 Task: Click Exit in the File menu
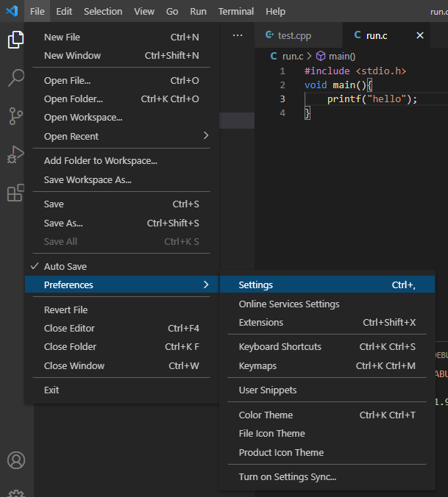[122, 390]
